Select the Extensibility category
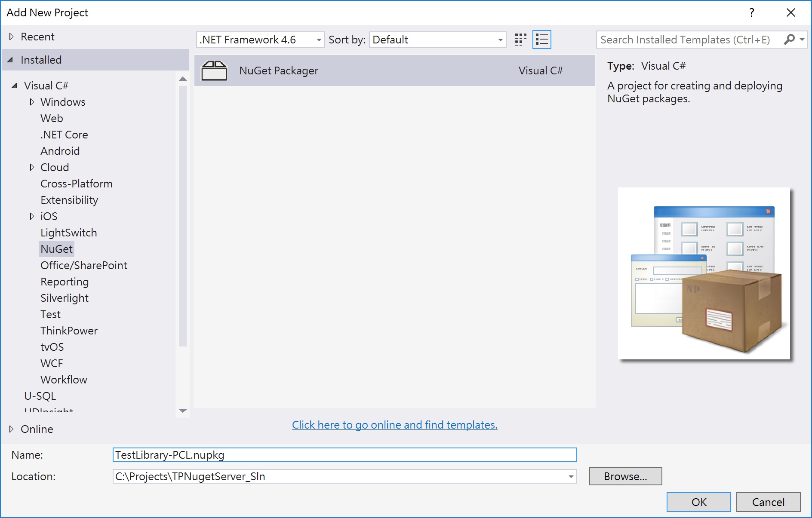 69,200
